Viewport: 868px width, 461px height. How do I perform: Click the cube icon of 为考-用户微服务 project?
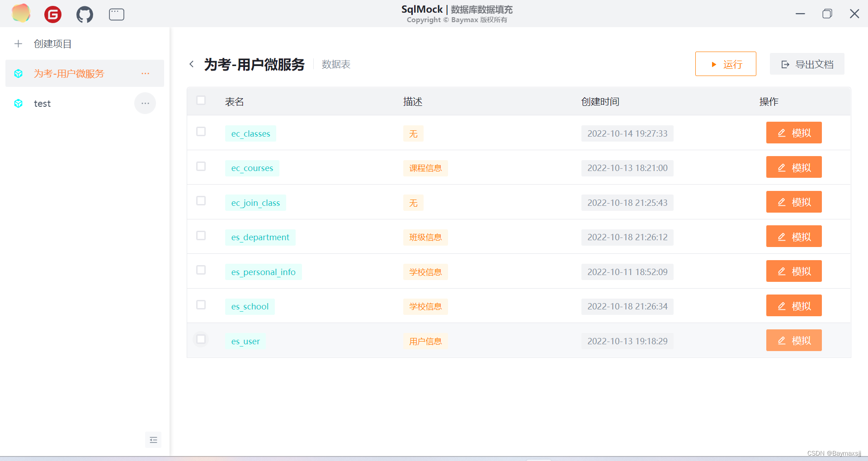click(19, 74)
